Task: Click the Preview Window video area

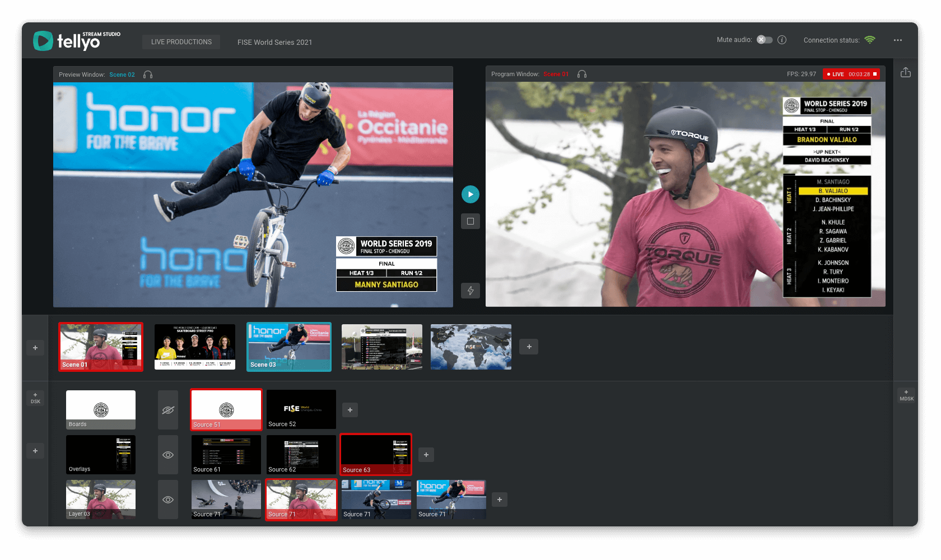Action: [253, 195]
